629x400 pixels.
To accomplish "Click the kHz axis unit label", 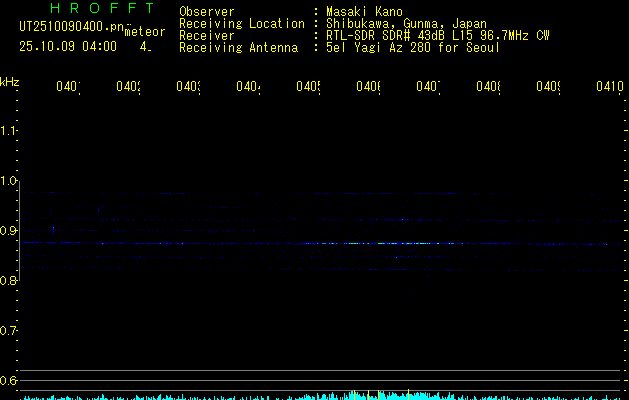I will [10, 81].
